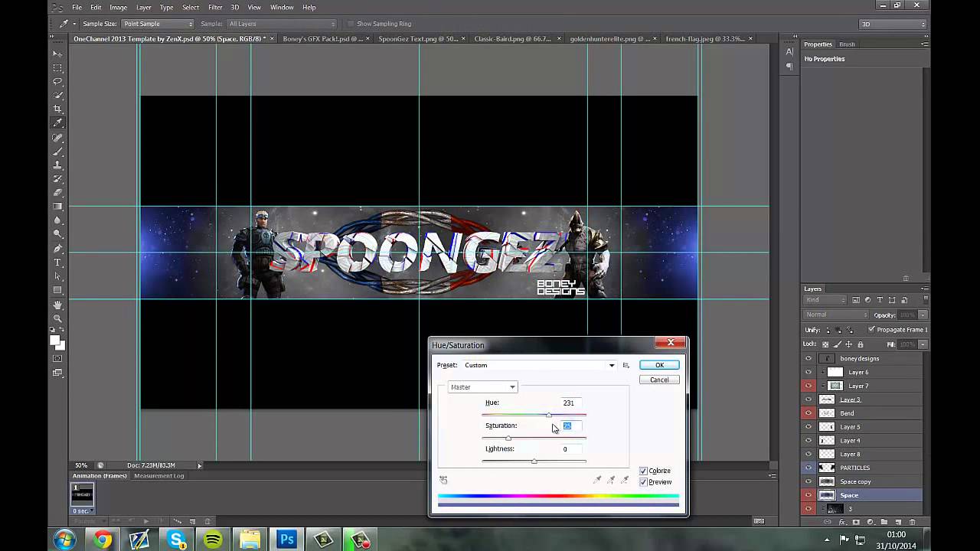The height and width of the screenshot is (551, 980).
Task: Click OK in the Hue/Saturation dialog
Action: [x=659, y=365]
